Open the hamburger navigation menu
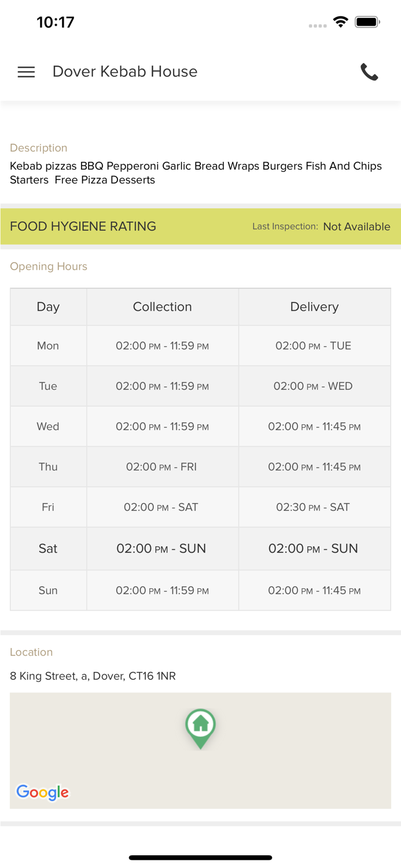 [x=26, y=72]
